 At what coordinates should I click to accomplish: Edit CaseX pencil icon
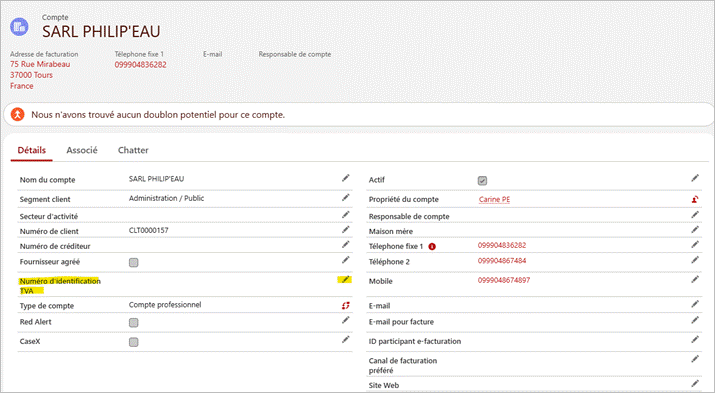pyautogui.click(x=346, y=340)
